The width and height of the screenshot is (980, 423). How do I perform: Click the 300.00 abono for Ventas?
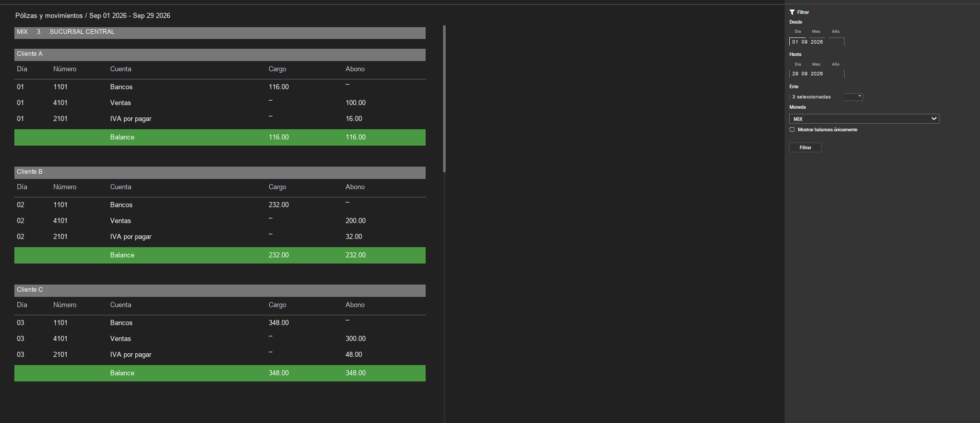[355, 339]
